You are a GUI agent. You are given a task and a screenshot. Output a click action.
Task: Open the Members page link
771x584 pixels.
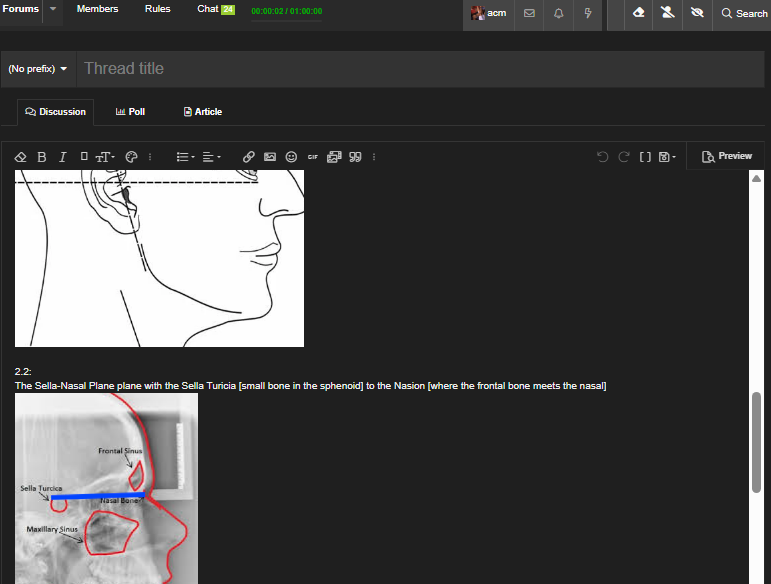pos(97,9)
